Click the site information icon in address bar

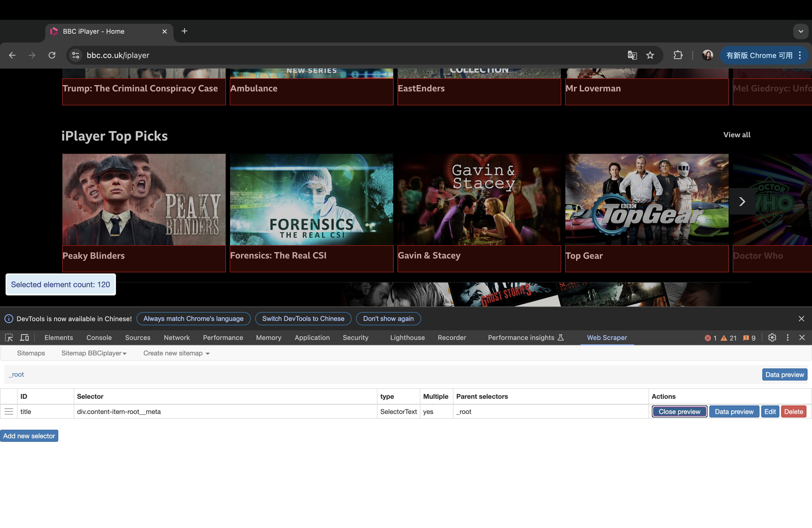76,55
